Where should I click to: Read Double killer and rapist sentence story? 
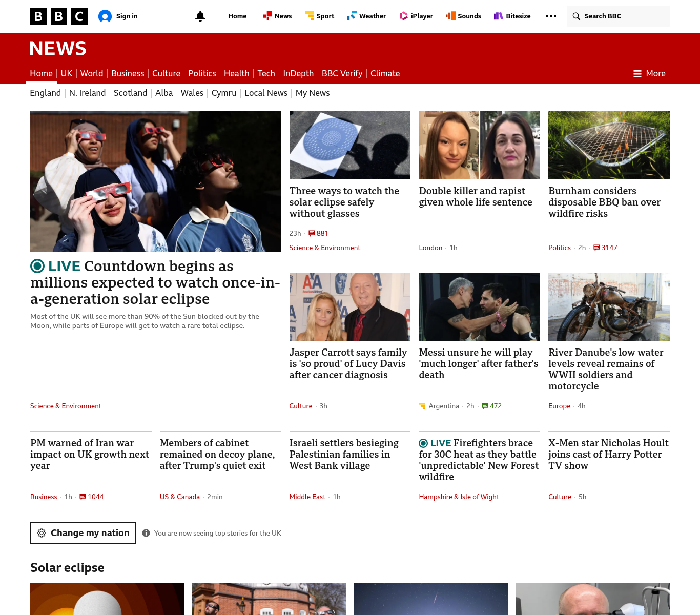(x=476, y=197)
